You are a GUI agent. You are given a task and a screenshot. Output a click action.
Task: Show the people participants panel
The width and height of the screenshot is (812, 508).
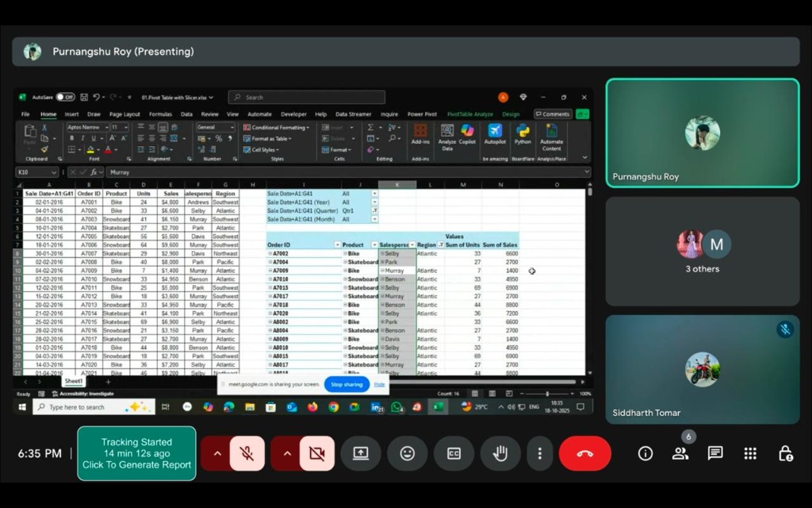[680, 453]
